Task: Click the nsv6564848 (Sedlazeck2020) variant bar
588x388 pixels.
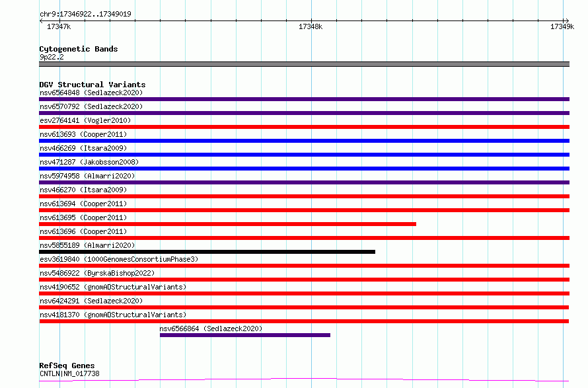Action: pyautogui.click(x=304, y=99)
